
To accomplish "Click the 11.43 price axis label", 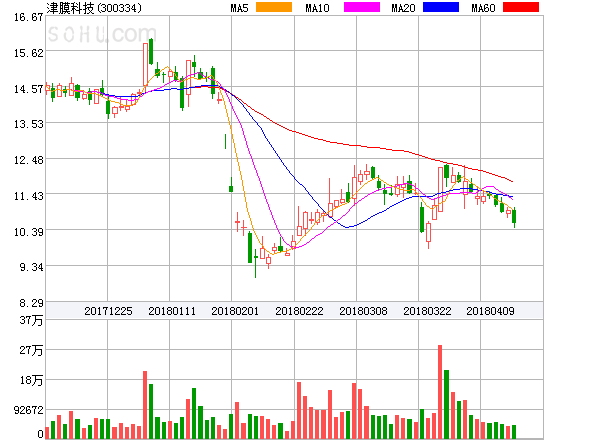I will (28, 196).
